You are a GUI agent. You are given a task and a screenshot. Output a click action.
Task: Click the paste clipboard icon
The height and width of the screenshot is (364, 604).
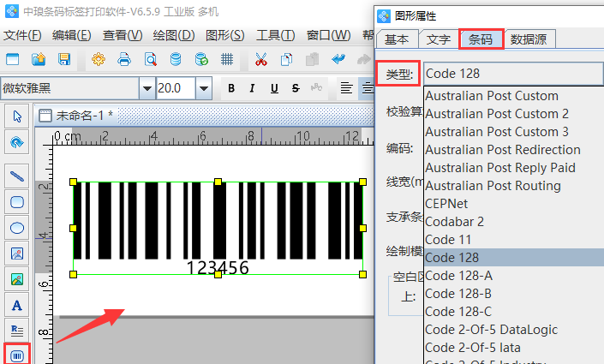(312, 59)
